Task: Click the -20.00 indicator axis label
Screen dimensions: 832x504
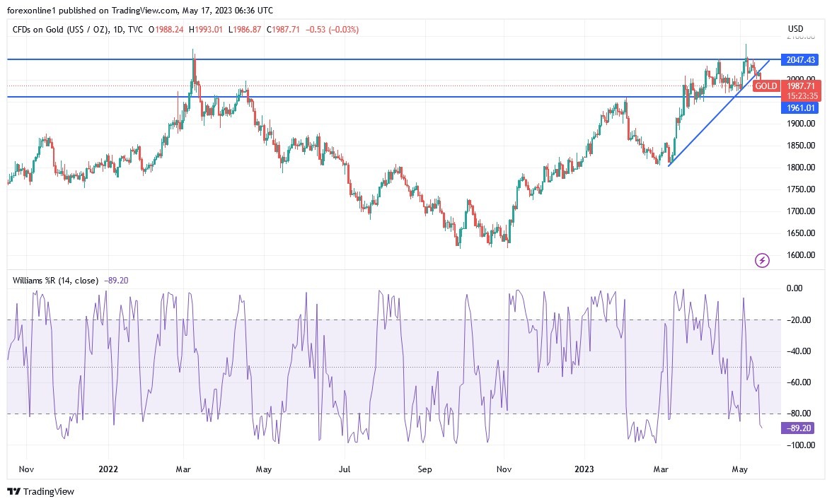Action: [799, 320]
